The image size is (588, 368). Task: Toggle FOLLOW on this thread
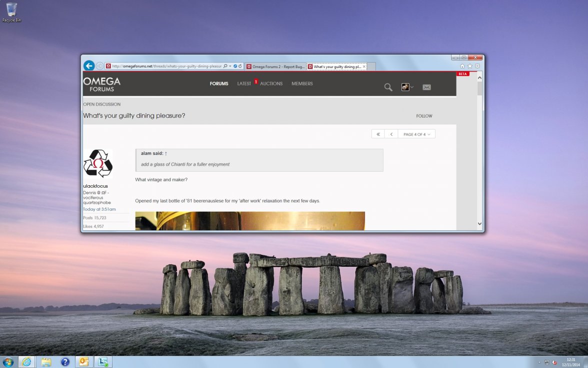click(x=424, y=116)
